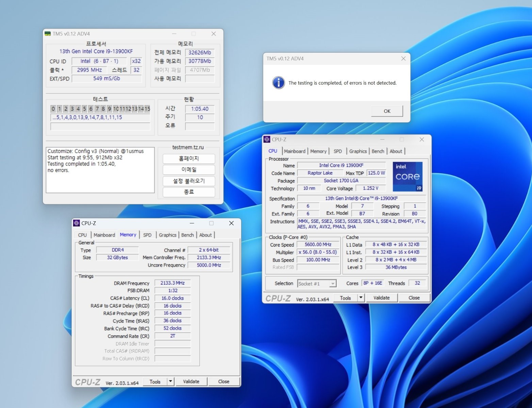
Task: Minimize the CPU-Z processor window
Action: (x=382, y=139)
